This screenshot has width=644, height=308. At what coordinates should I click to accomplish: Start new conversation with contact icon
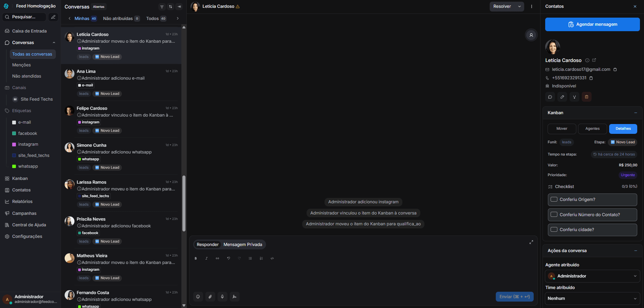pyautogui.click(x=550, y=97)
